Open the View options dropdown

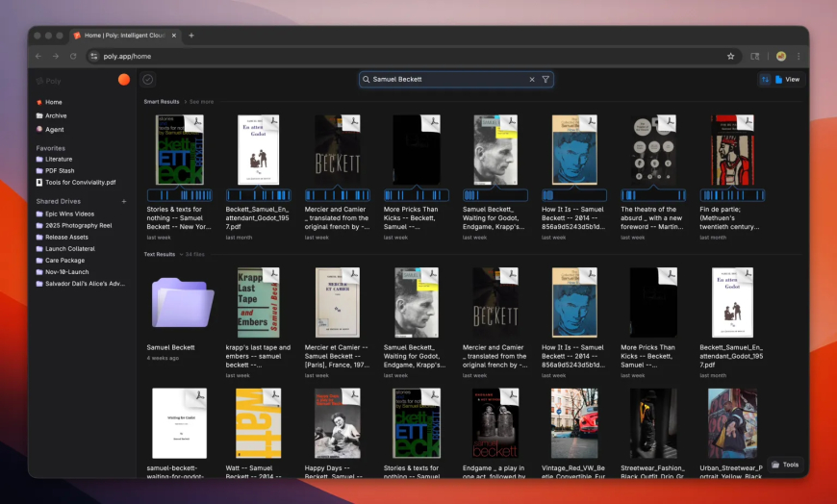pyautogui.click(x=787, y=80)
